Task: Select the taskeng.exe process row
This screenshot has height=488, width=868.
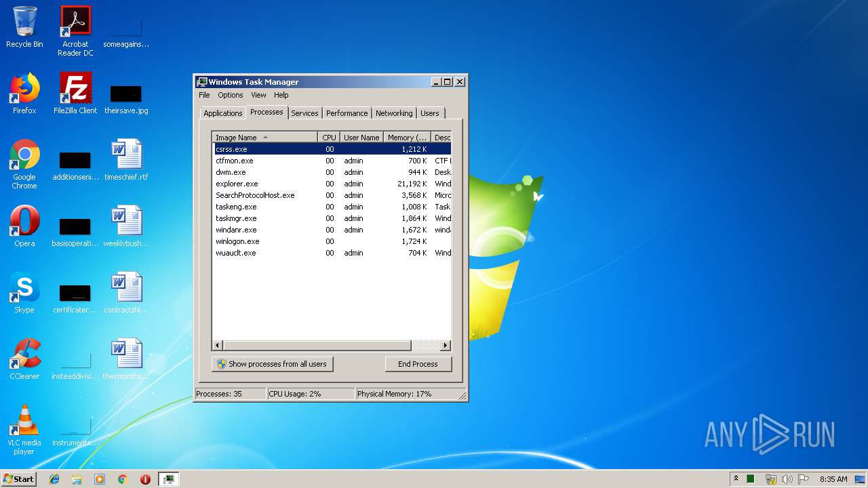Action: [332, 207]
